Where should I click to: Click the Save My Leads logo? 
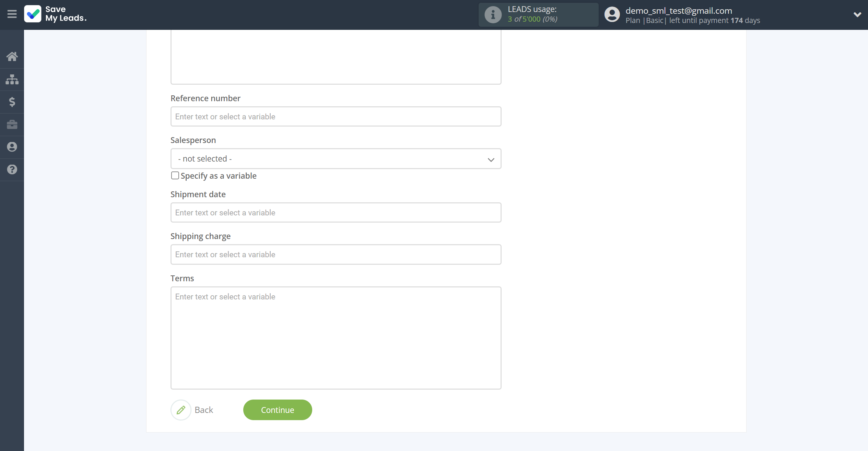pyautogui.click(x=55, y=14)
